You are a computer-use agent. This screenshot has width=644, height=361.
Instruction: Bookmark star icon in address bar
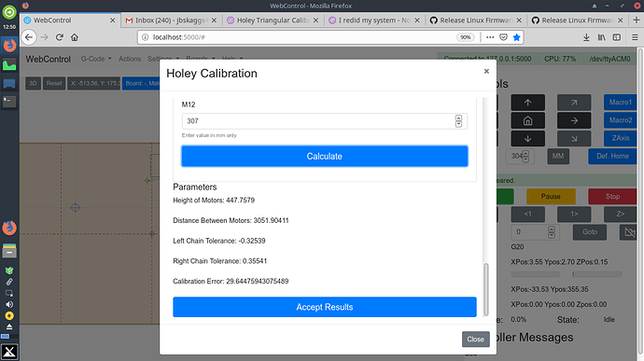(517, 37)
